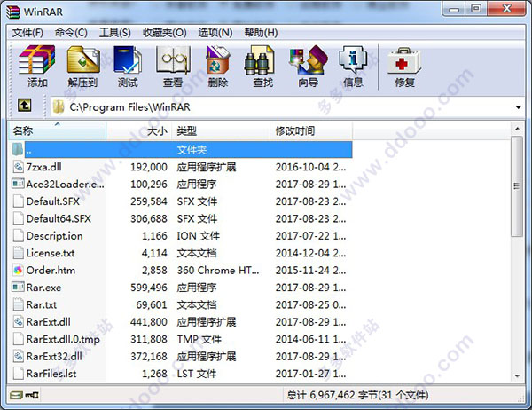Image resolution: width=532 pixels, height=410 pixels.
Task: Click the size value 192,000
Action: 149,167
